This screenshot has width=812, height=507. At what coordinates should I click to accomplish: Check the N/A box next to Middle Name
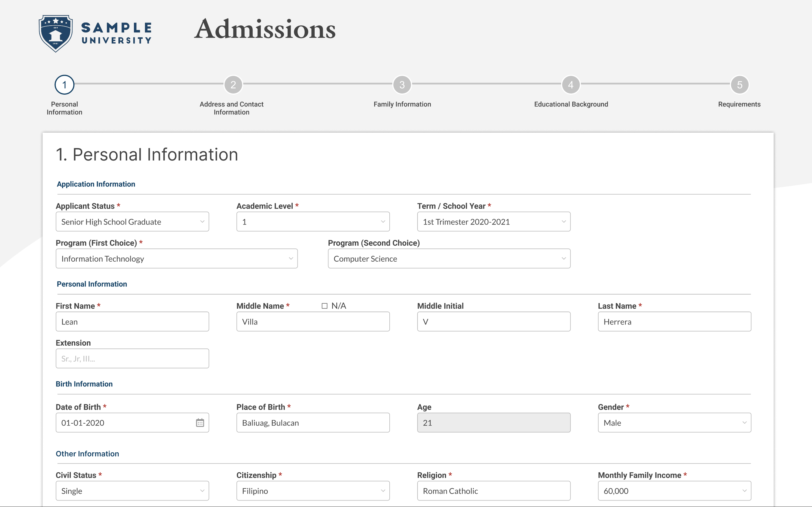(324, 306)
